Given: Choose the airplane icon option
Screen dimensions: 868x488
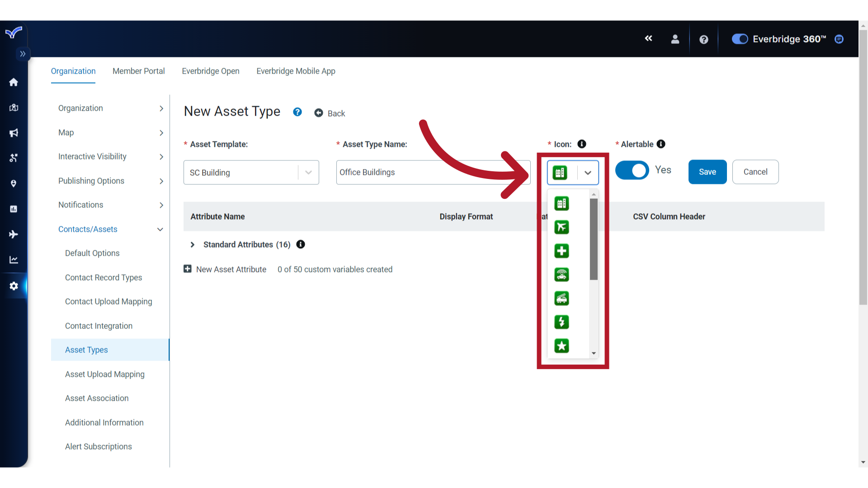Looking at the screenshot, I should (x=561, y=227).
